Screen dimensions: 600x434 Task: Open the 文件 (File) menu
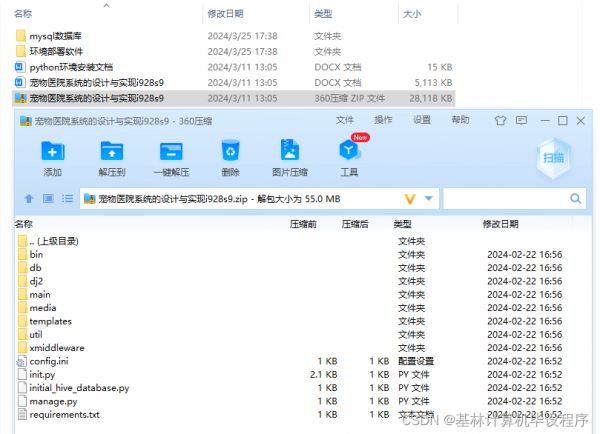pyautogui.click(x=345, y=120)
